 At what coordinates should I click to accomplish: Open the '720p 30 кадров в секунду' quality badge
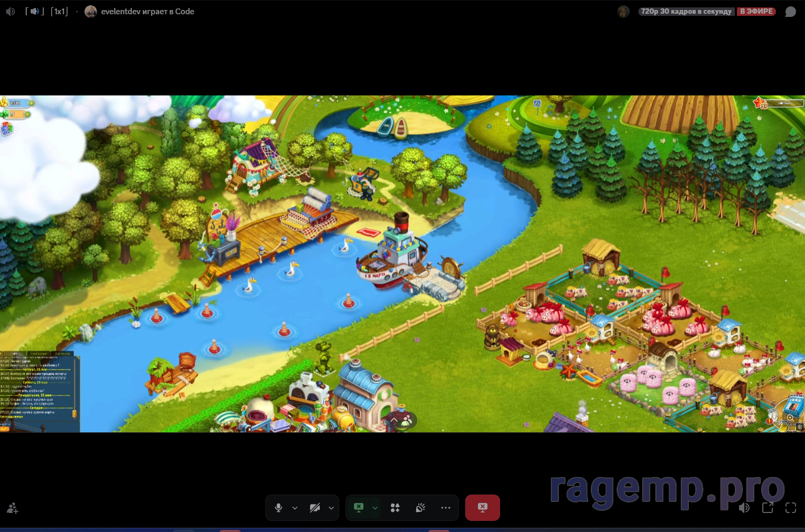click(686, 11)
